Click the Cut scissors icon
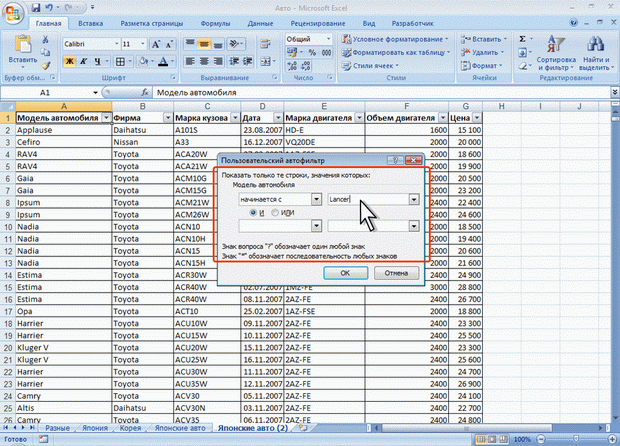Screen dimensions: 620x446 tap(45, 39)
